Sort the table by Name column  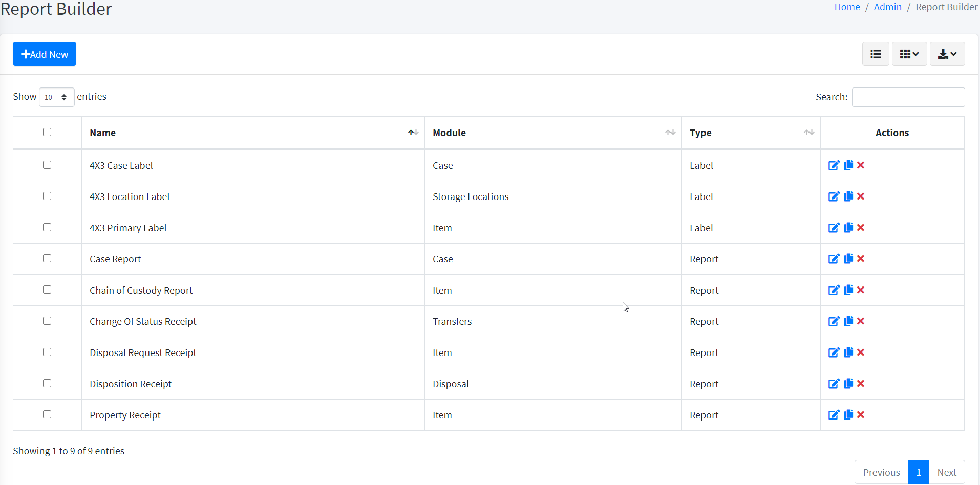(253, 133)
